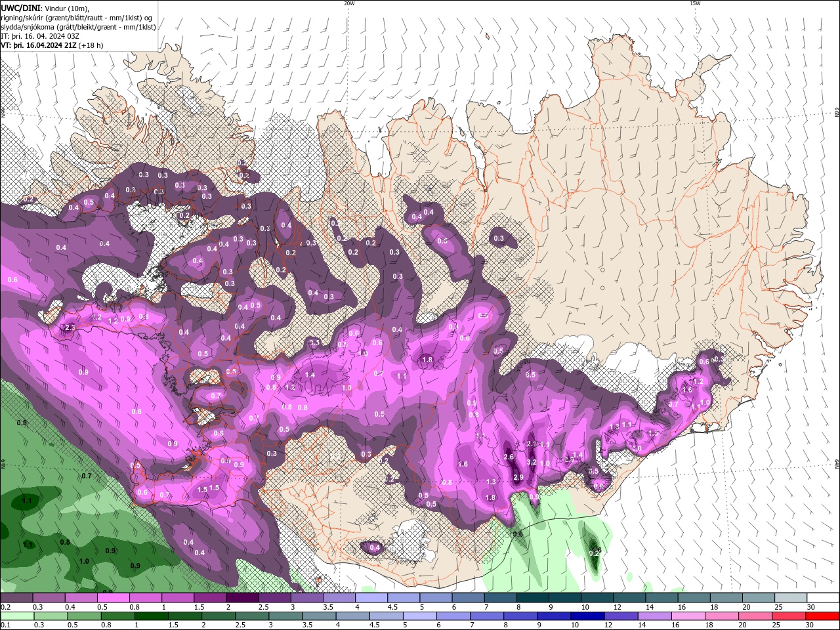Click the '(+18 h)' forecast offset text

(x=92, y=45)
